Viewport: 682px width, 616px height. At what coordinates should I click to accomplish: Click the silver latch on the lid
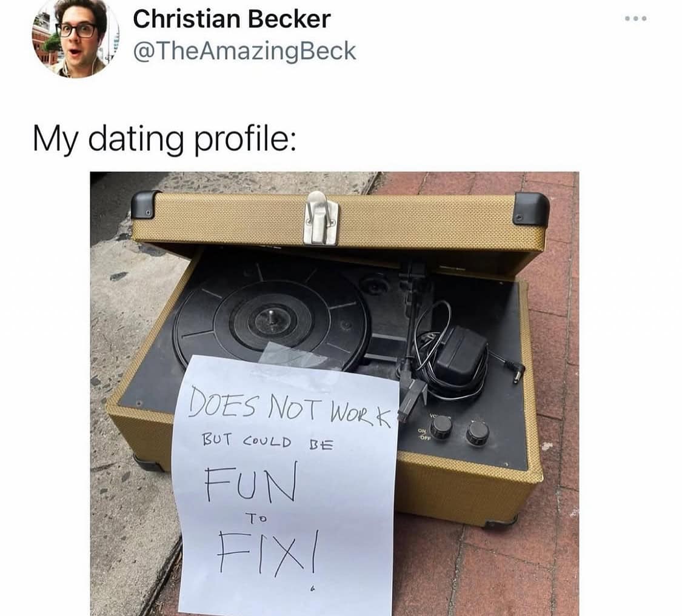click(321, 218)
